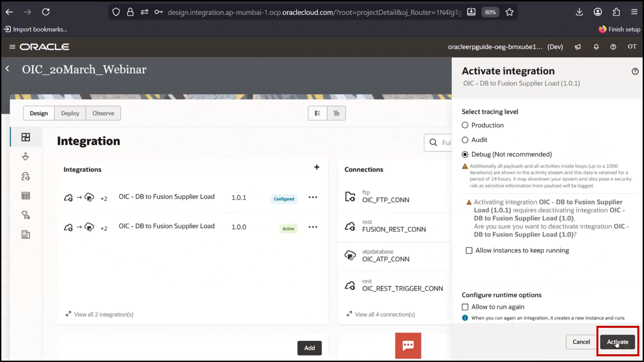Select Integration sidebar puzzle icon
This screenshot has height=362, width=644.
(x=26, y=137)
